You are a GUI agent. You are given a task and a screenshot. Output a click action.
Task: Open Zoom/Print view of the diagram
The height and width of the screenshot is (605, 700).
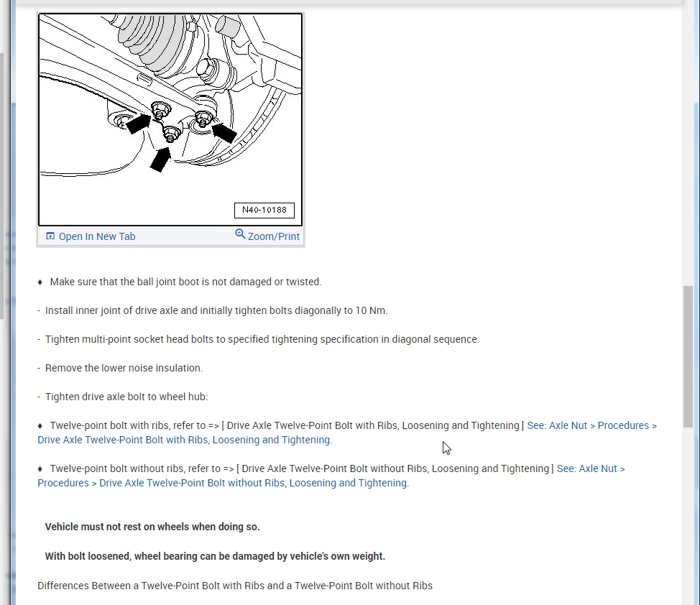click(267, 235)
